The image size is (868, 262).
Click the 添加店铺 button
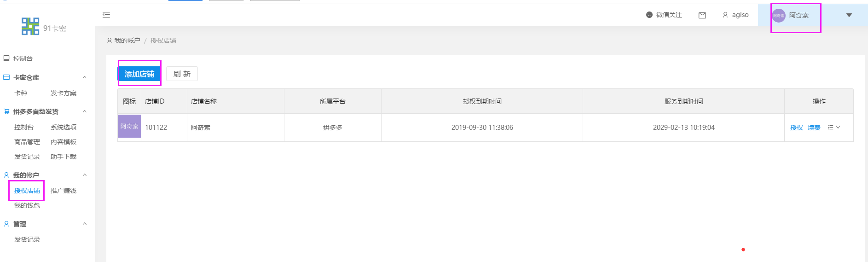[x=139, y=74]
